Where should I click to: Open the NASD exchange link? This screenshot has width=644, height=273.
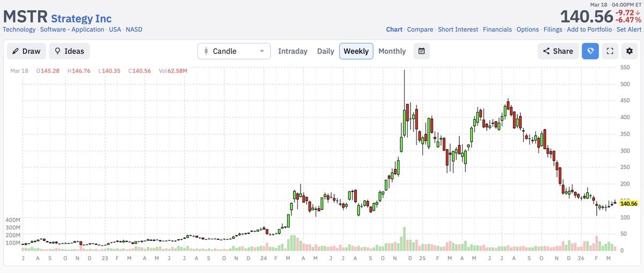[134, 29]
